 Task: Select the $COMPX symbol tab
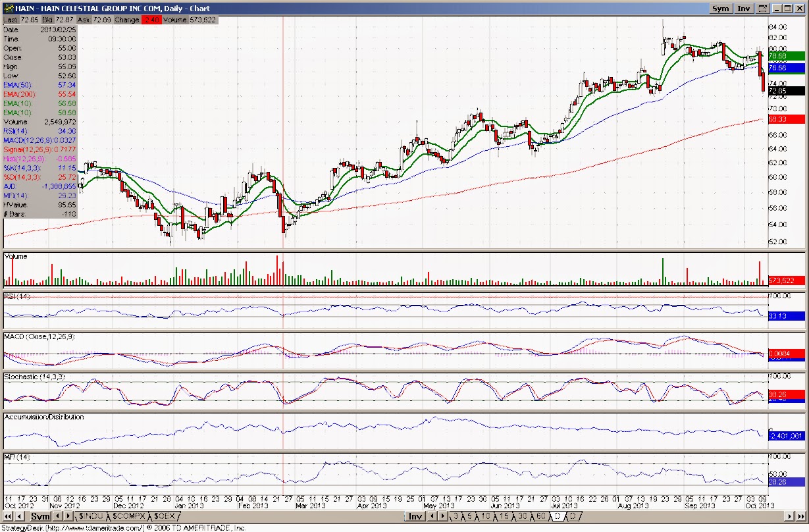point(128,516)
